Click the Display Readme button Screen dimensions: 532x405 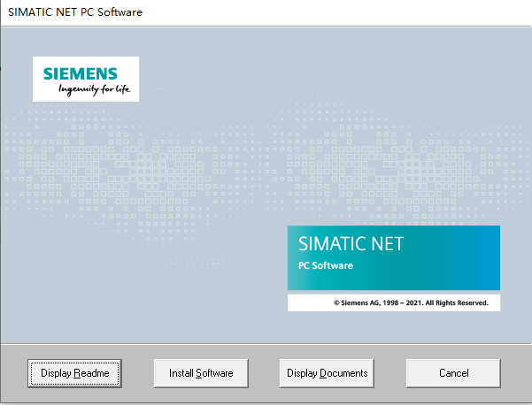click(74, 373)
